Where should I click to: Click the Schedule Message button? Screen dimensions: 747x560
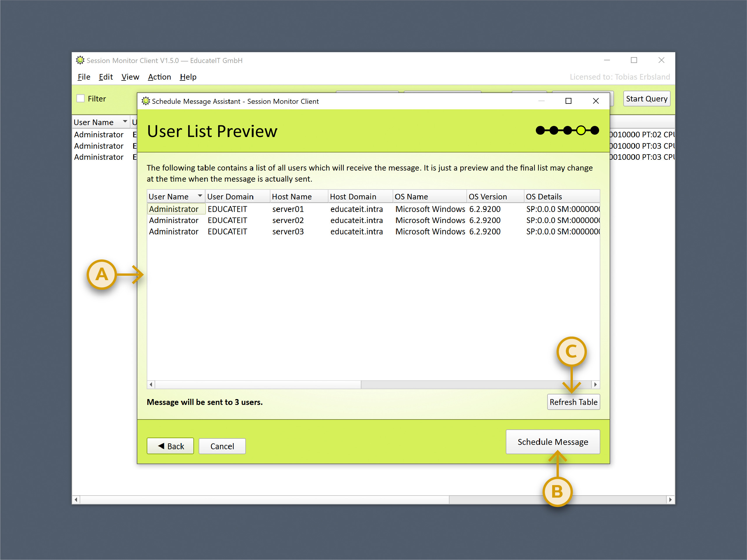click(x=552, y=442)
